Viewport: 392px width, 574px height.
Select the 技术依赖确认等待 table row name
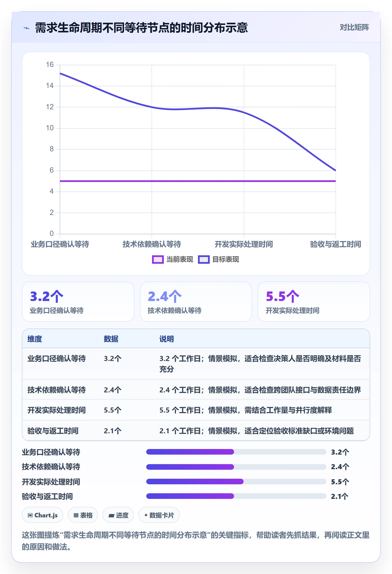(57, 390)
